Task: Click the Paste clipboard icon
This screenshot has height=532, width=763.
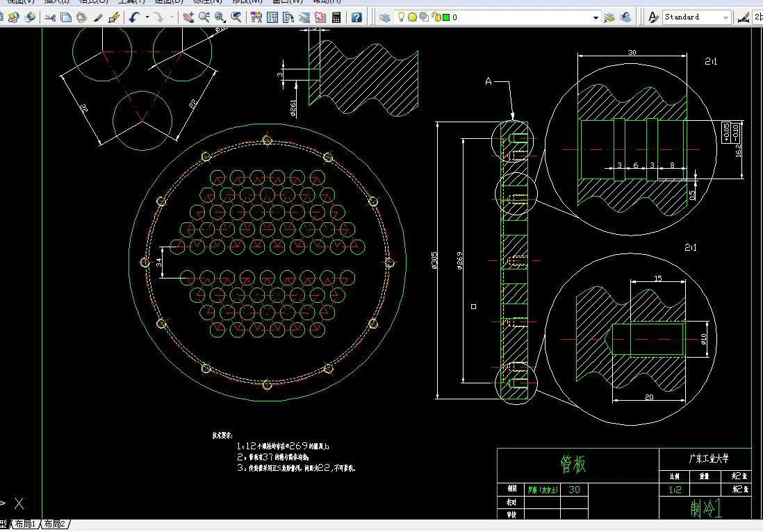Action: (82, 17)
